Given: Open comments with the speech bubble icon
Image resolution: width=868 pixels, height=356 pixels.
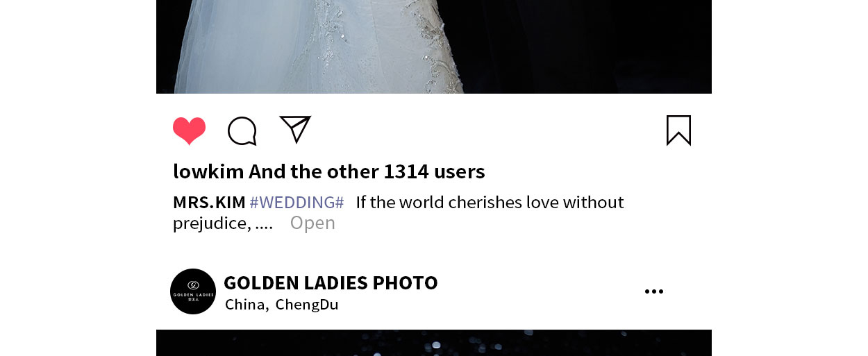Looking at the screenshot, I should click(x=242, y=130).
